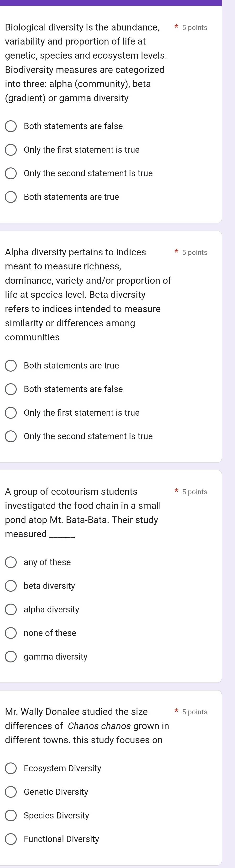235x868 pixels.
Task: Click the 'Alpha diversity pertains to indices' question text
Action: tap(88, 295)
